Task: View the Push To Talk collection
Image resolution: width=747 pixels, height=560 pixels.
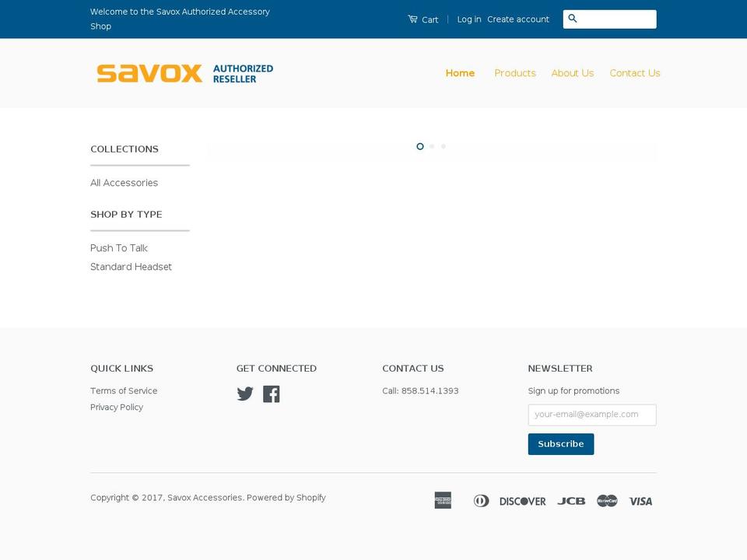Action: pos(118,247)
